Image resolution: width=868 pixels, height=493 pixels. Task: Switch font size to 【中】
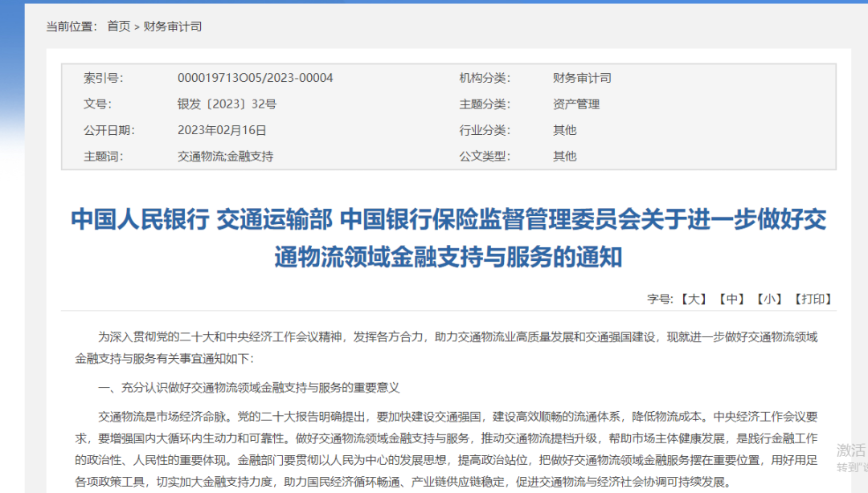point(731,299)
